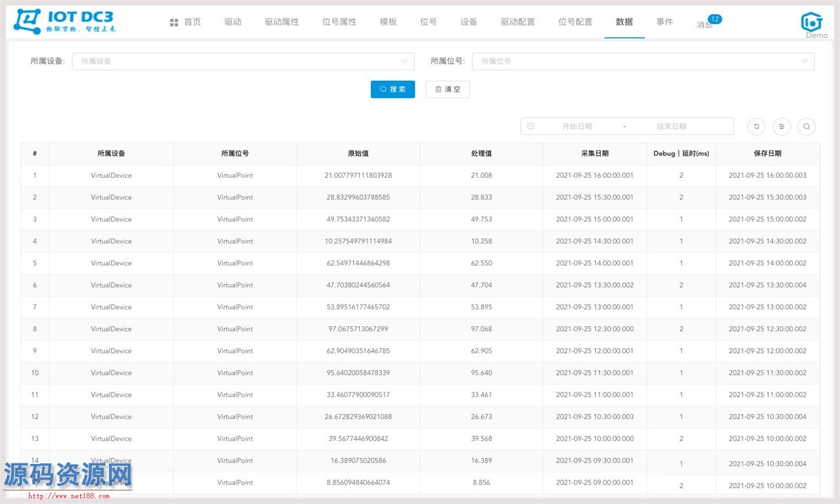
Task: Open the column settings filter icon
Action: [x=781, y=127]
